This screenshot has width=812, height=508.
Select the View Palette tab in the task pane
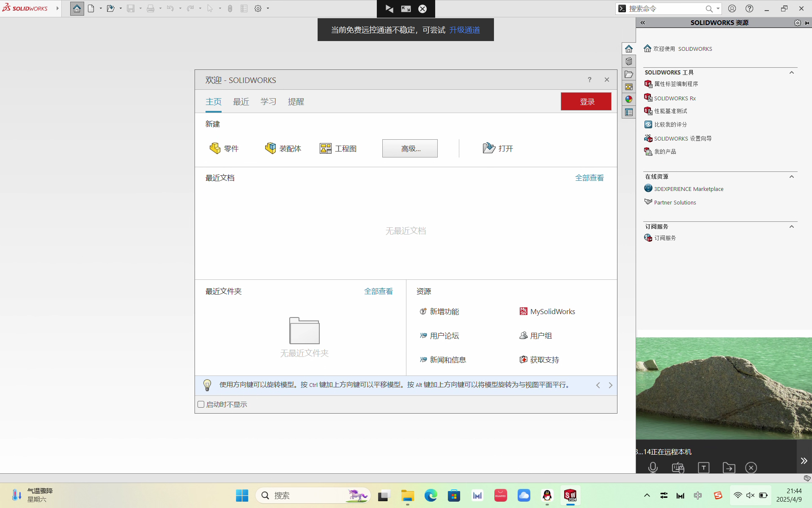(x=629, y=87)
